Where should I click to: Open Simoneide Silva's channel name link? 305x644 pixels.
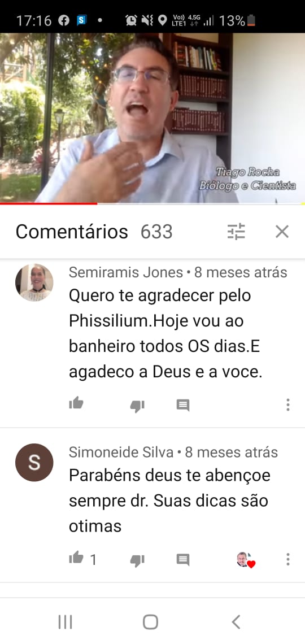[121, 452]
